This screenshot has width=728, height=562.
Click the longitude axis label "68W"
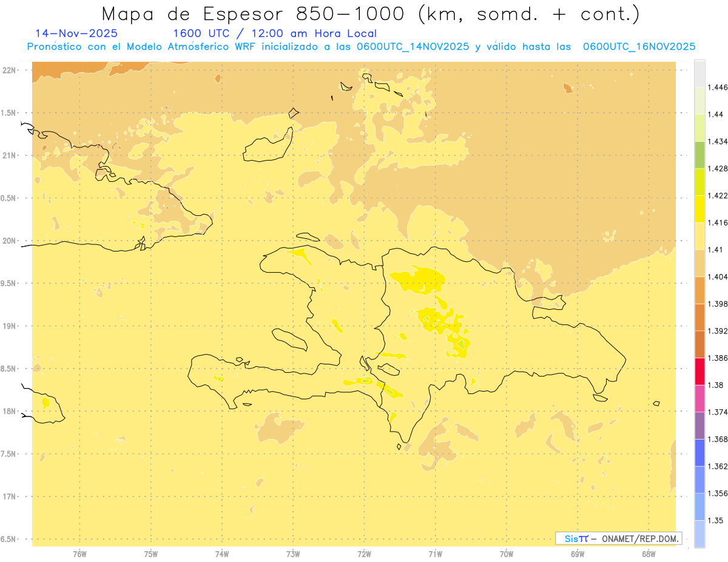pos(649,554)
